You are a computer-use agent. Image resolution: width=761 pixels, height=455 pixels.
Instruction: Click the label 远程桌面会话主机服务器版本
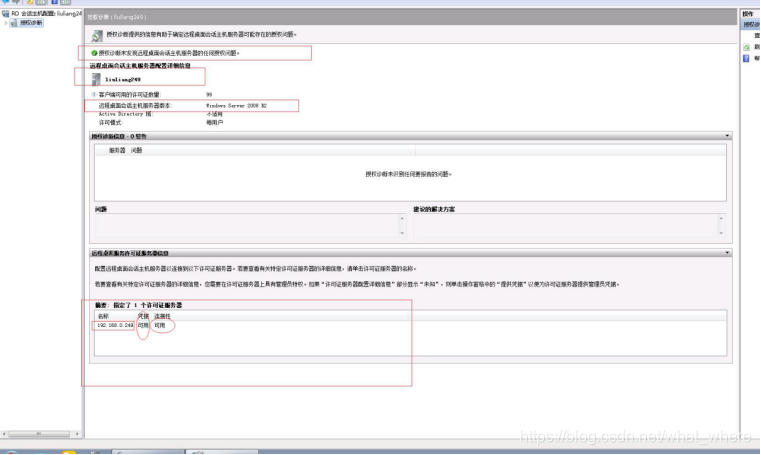pyautogui.click(x=135, y=105)
